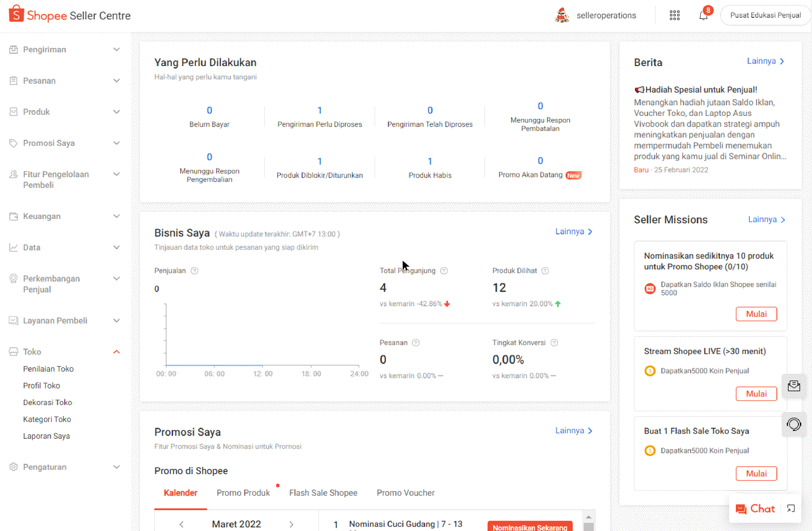Open the notifications bell icon
This screenshot has height=531, width=812.
click(703, 16)
